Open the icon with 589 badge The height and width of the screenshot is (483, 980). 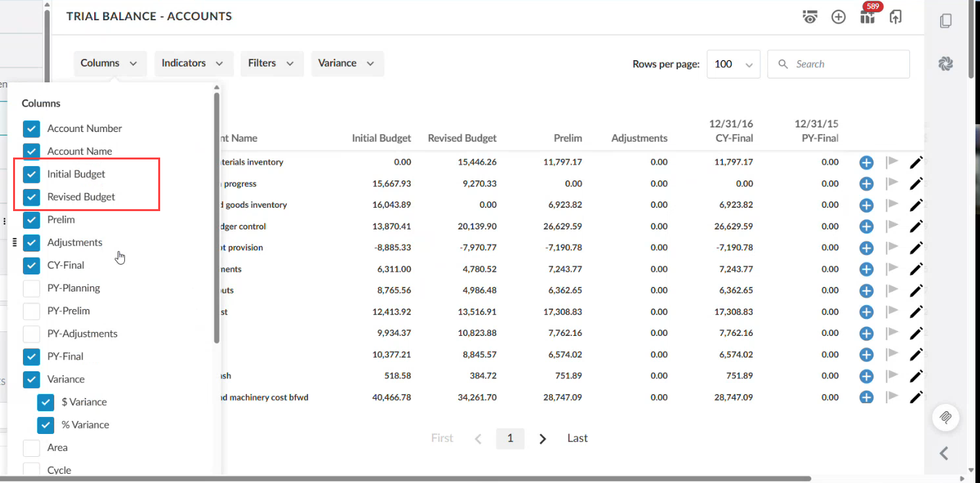pyautogui.click(x=868, y=16)
